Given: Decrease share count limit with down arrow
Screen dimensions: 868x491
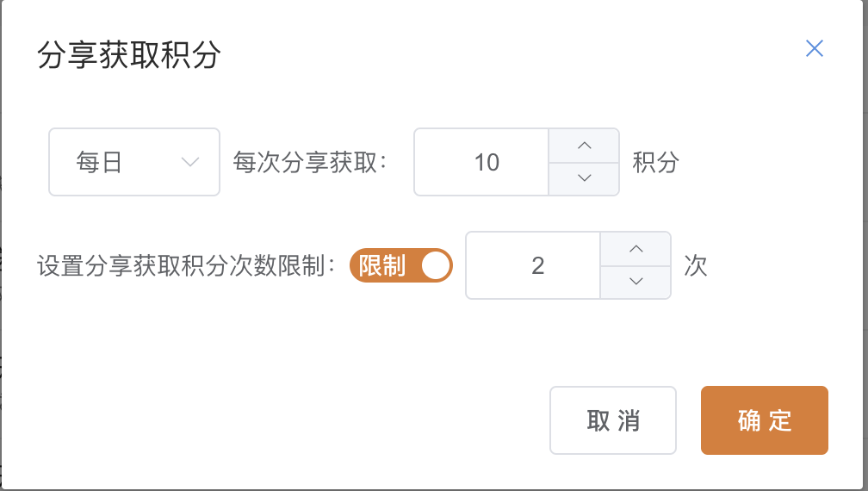Looking at the screenshot, I should click(636, 282).
